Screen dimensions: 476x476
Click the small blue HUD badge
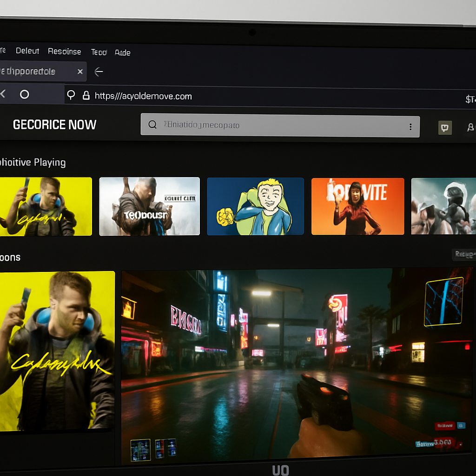(461, 425)
